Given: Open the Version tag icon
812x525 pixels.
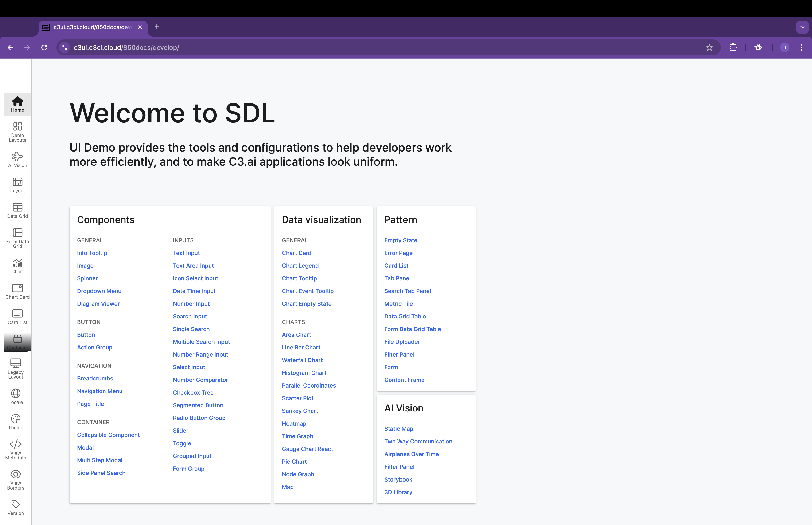Looking at the screenshot, I should (16, 504).
